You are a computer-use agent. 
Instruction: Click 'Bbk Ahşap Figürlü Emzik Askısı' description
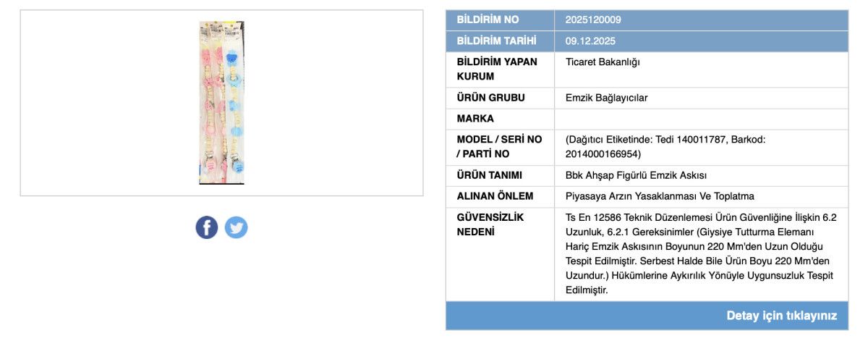point(636,175)
